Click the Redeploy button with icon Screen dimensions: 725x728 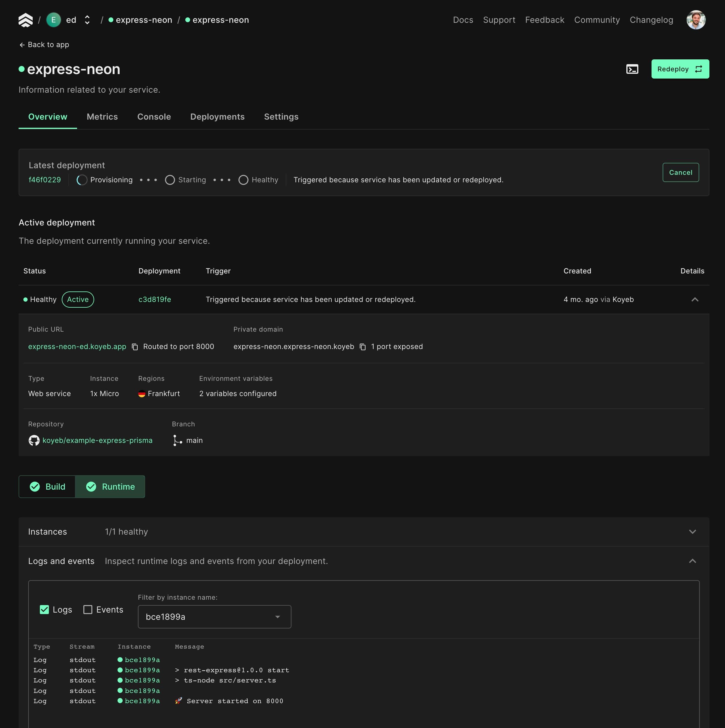click(681, 69)
